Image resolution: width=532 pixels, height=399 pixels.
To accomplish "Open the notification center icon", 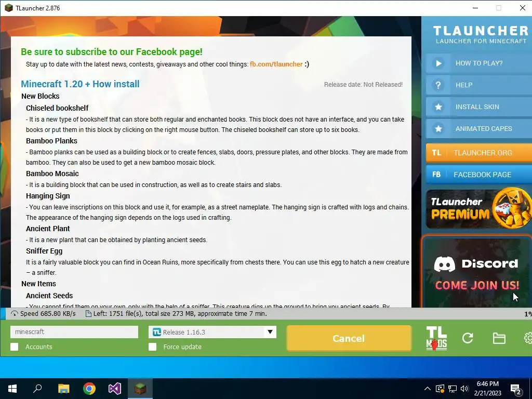I will click(x=516, y=390).
